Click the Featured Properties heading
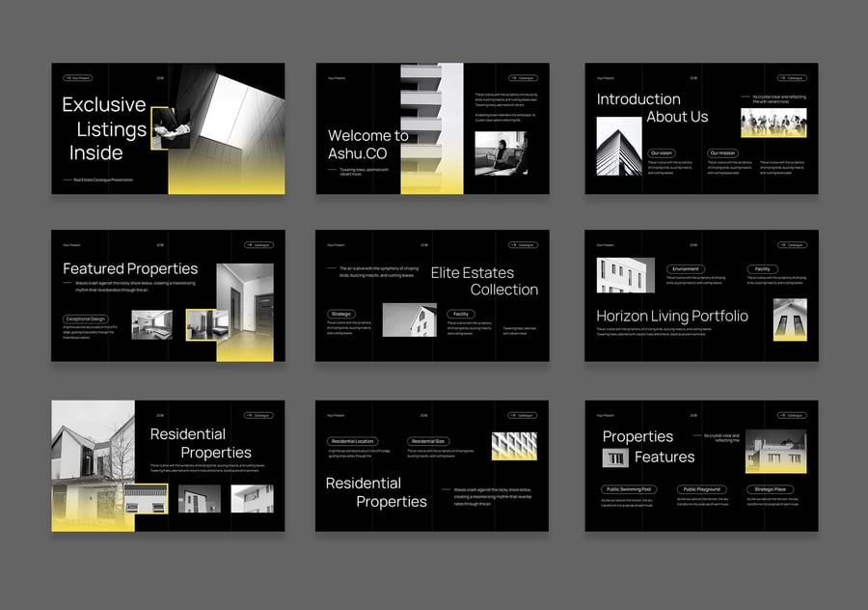Viewport: 868px width, 610px height. 130,268
